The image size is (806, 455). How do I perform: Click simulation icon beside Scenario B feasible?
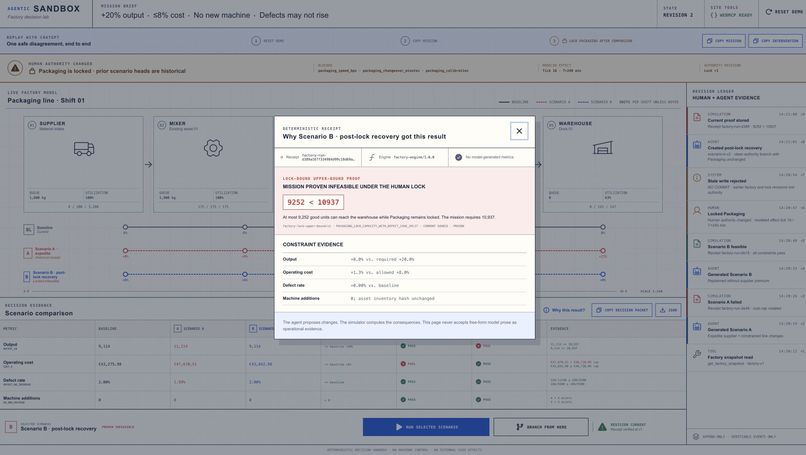pyautogui.click(x=697, y=244)
